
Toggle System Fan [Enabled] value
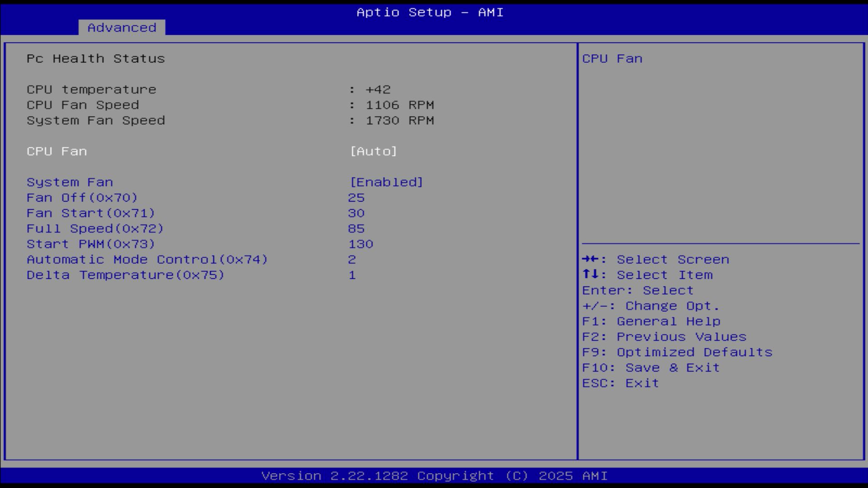[x=387, y=182]
